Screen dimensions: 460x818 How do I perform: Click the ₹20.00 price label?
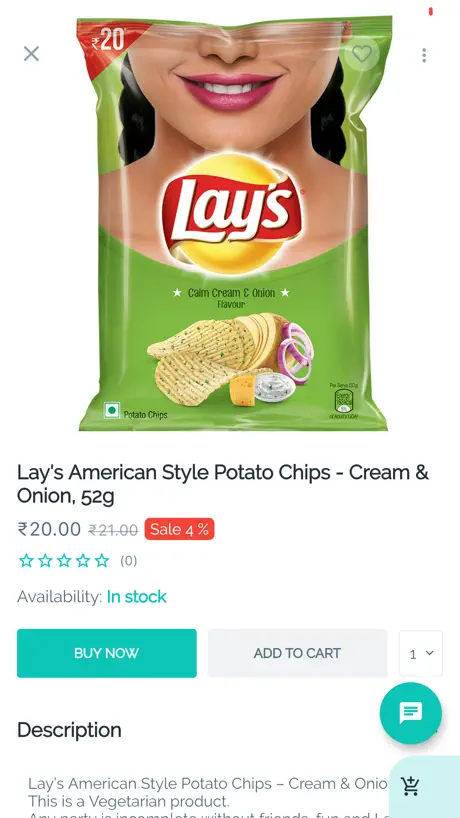click(50, 530)
